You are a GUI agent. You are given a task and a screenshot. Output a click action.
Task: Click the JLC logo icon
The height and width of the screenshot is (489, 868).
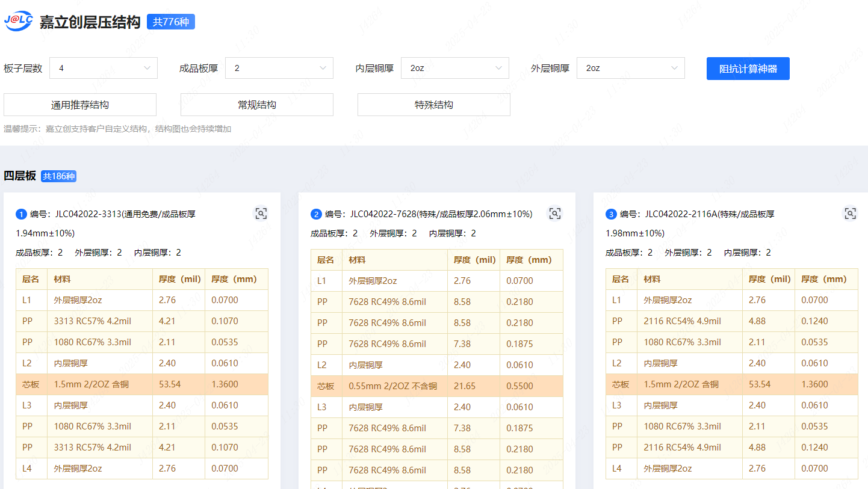point(19,20)
